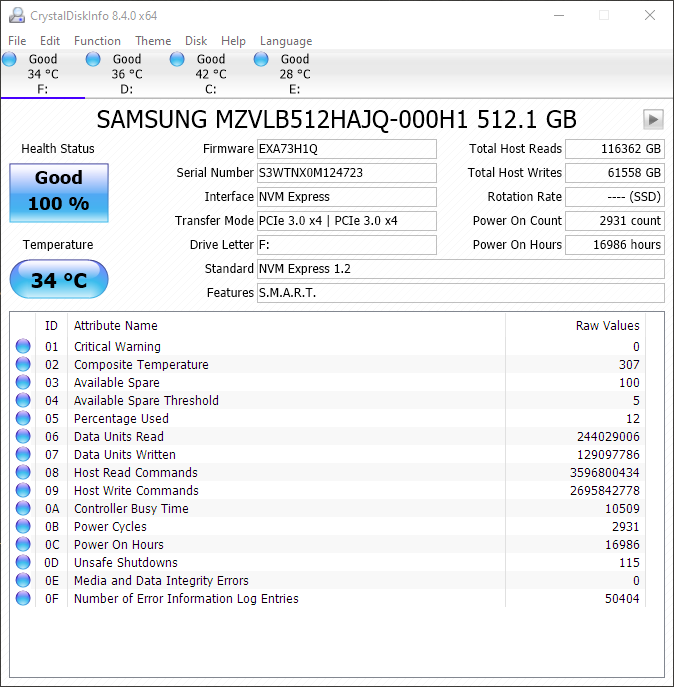Click status orb for attribute 0C Power On Hours
The height and width of the screenshot is (687, 674).
pos(23,544)
